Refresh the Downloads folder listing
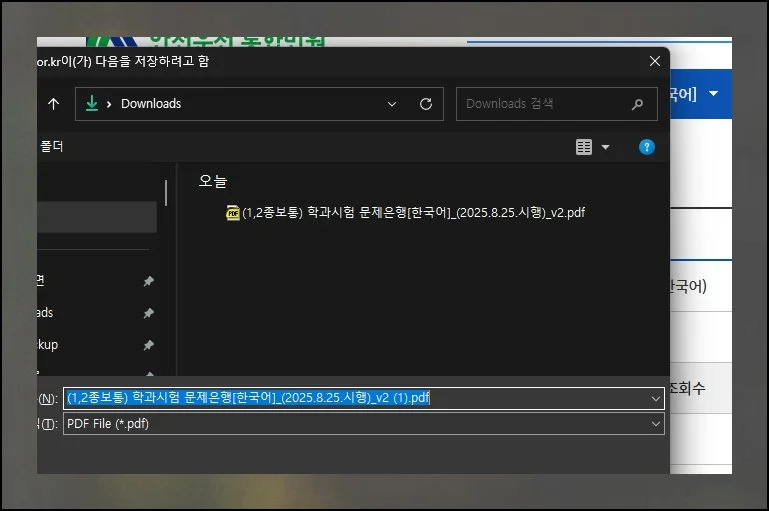769x511 pixels. [x=426, y=104]
